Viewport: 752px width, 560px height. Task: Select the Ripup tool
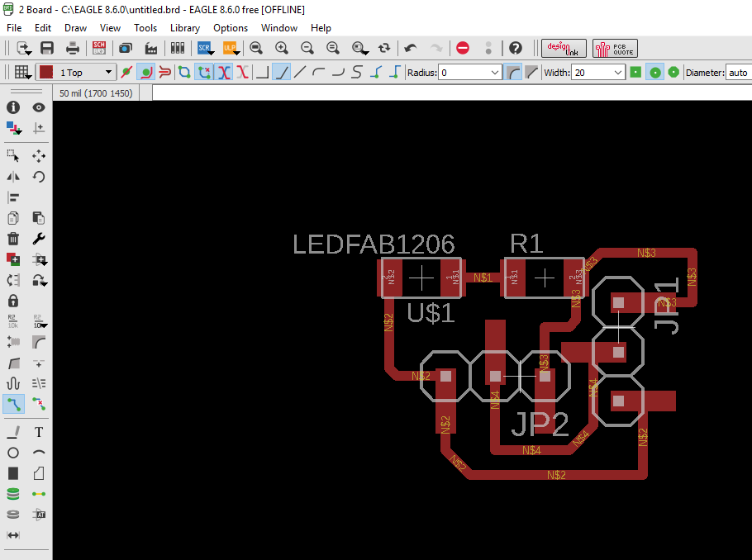point(39,404)
